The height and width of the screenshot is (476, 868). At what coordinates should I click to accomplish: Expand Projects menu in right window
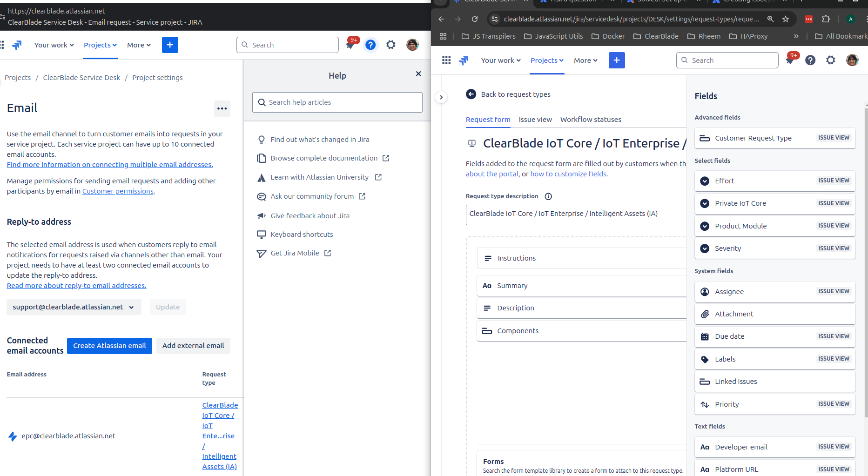coord(547,60)
